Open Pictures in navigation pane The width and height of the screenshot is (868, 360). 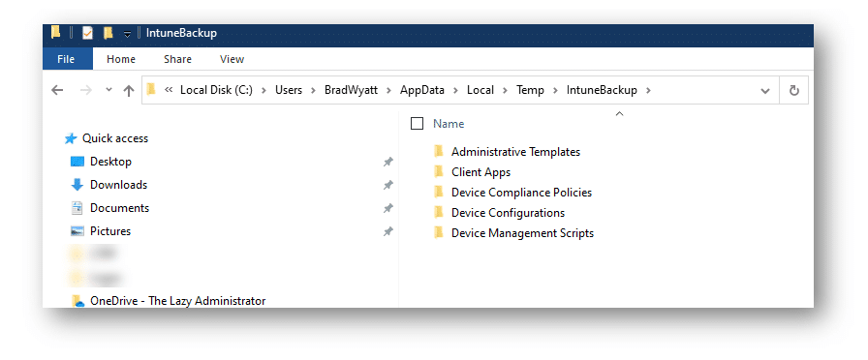pos(110,231)
